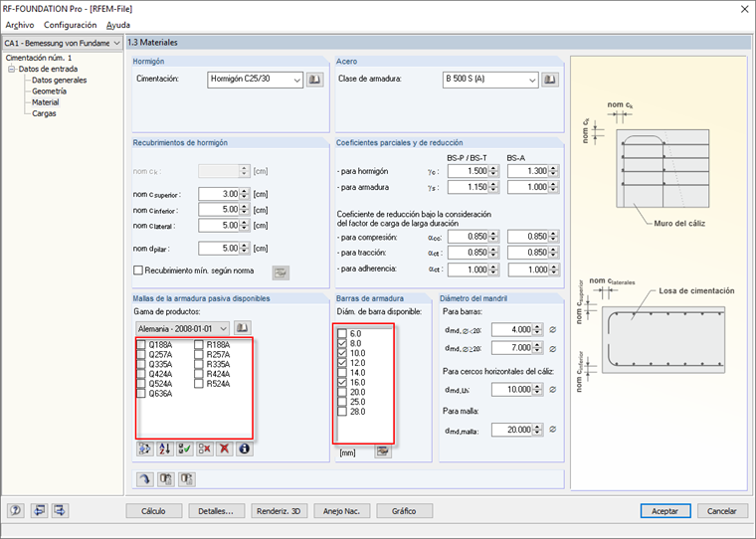Select 'Cargas' in the tree

tap(44, 113)
